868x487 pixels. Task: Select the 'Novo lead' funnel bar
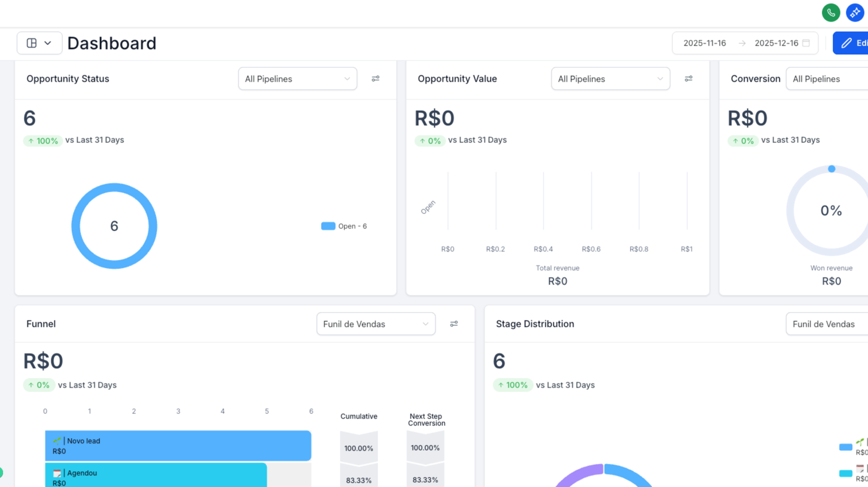178,446
